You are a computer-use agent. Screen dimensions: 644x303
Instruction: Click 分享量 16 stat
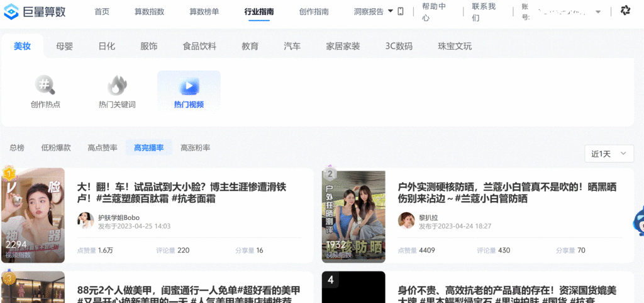click(249, 250)
